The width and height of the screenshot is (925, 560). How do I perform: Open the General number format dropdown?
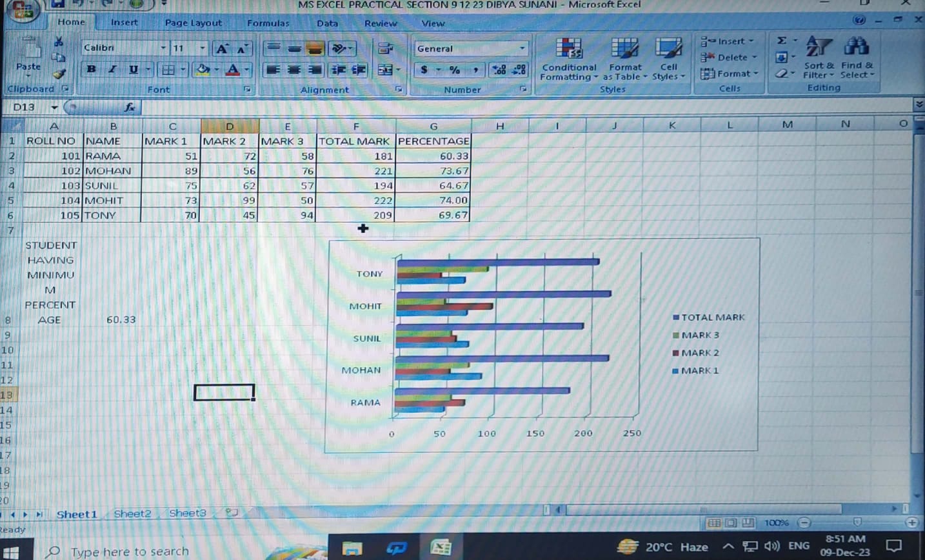click(x=522, y=48)
